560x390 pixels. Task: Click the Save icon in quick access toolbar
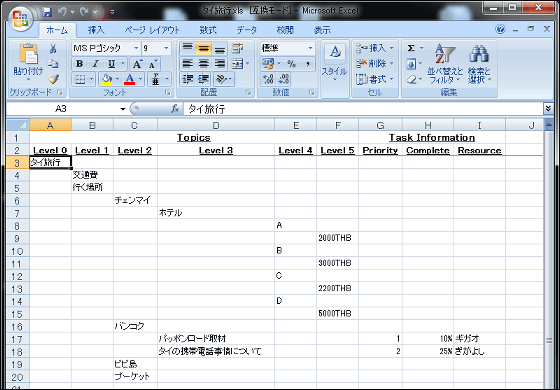(x=47, y=12)
